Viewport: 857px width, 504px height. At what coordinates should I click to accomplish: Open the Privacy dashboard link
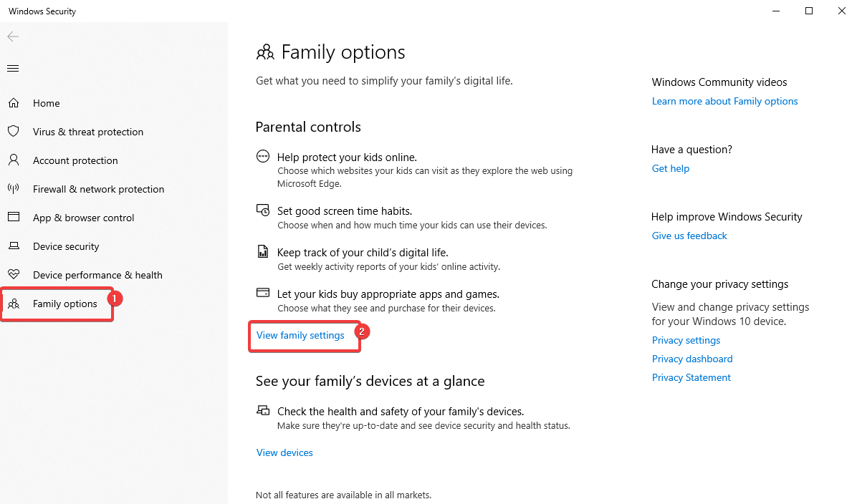pyautogui.click(x=691, y=359)
